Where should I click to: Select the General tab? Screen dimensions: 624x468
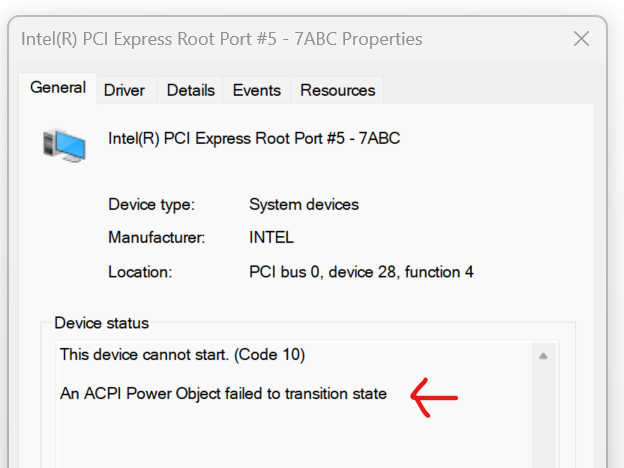58,88
